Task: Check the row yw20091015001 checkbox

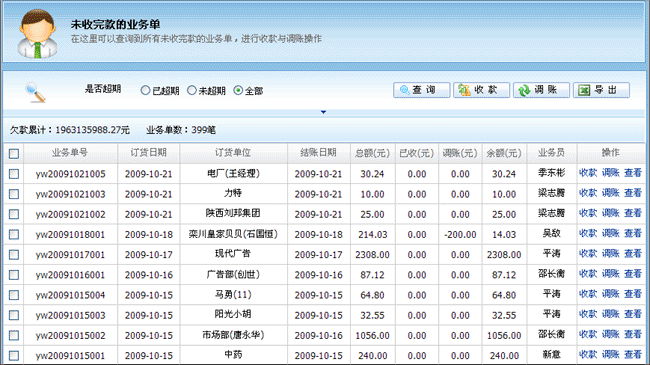Action: (14, 355)
